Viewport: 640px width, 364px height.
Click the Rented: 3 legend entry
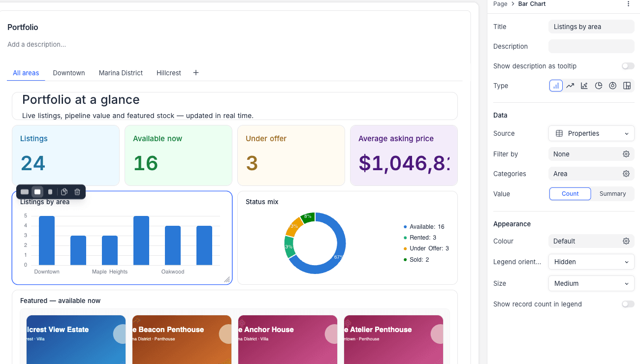coord(420,238)
